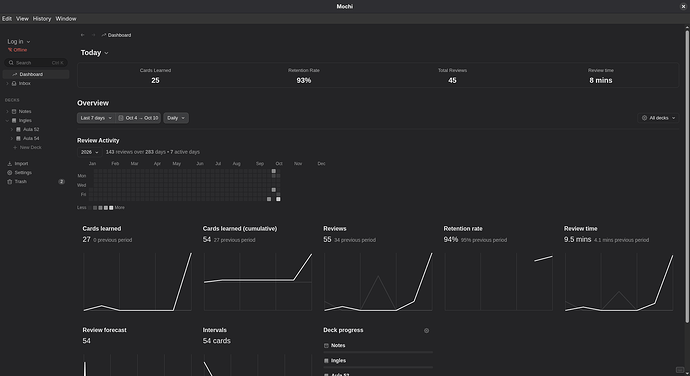
Task: Click the Reviews line chart
Action: coord(378,282)
